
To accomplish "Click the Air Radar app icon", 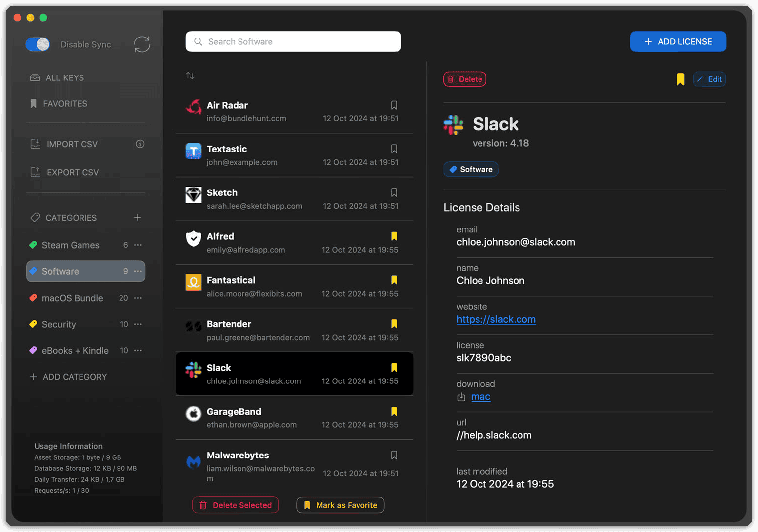I will (x=194, y=107).
